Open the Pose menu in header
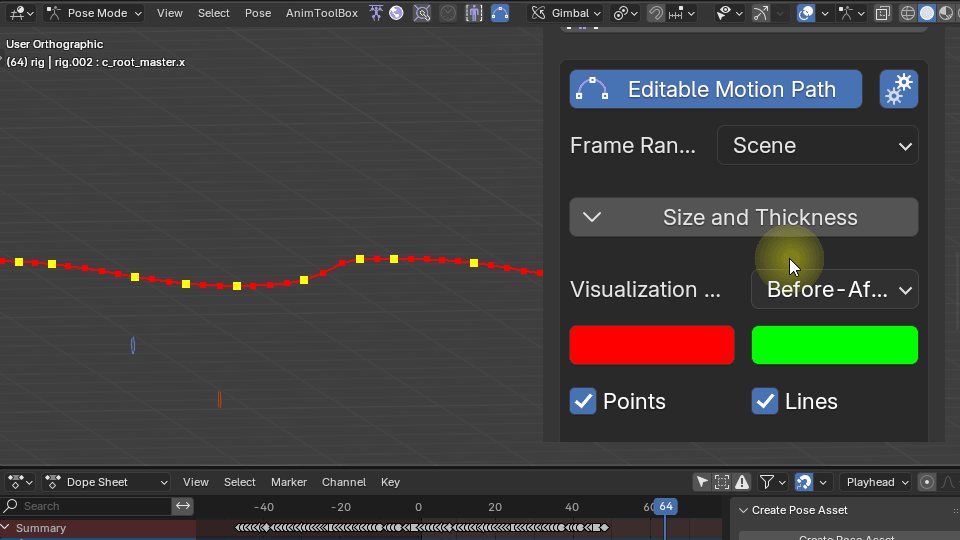 (258, 13)
